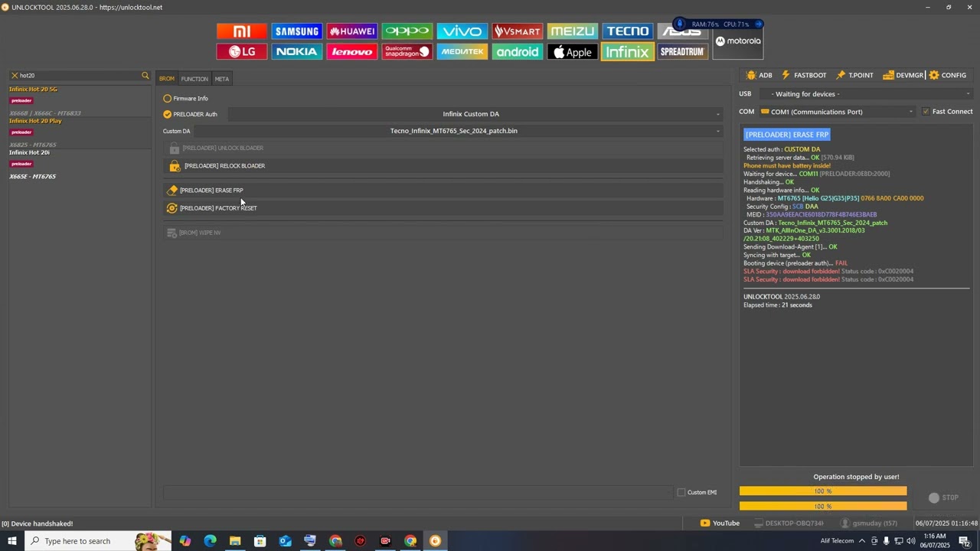Click the DESKTOP-OBQ734 computer name status

pyautogui.click(x=788, y=523)
